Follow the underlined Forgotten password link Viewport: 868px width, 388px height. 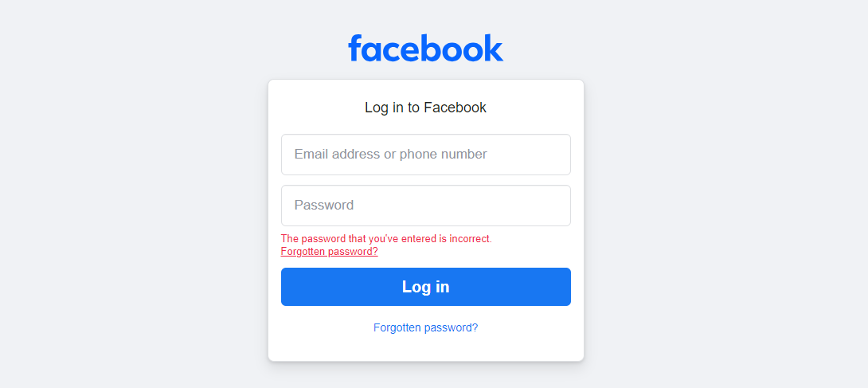[329, 252]
